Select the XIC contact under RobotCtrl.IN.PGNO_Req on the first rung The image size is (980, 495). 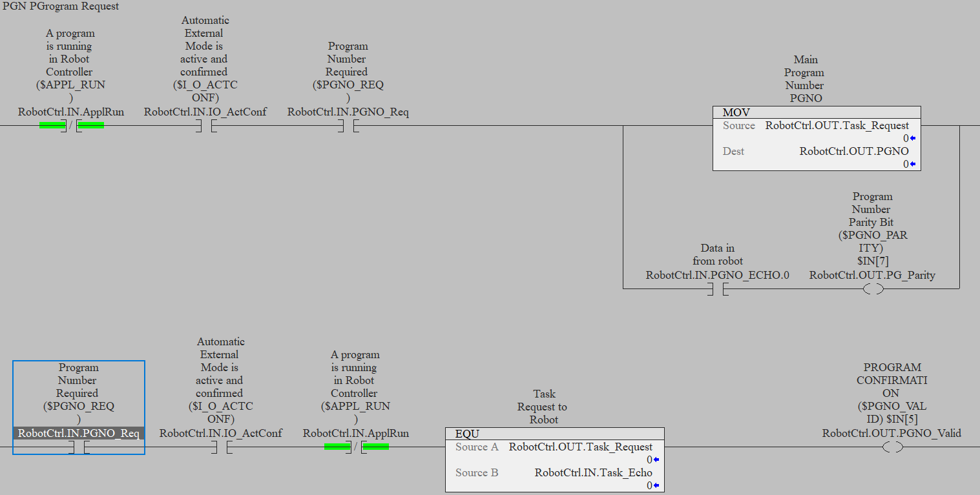coord(348,125)
